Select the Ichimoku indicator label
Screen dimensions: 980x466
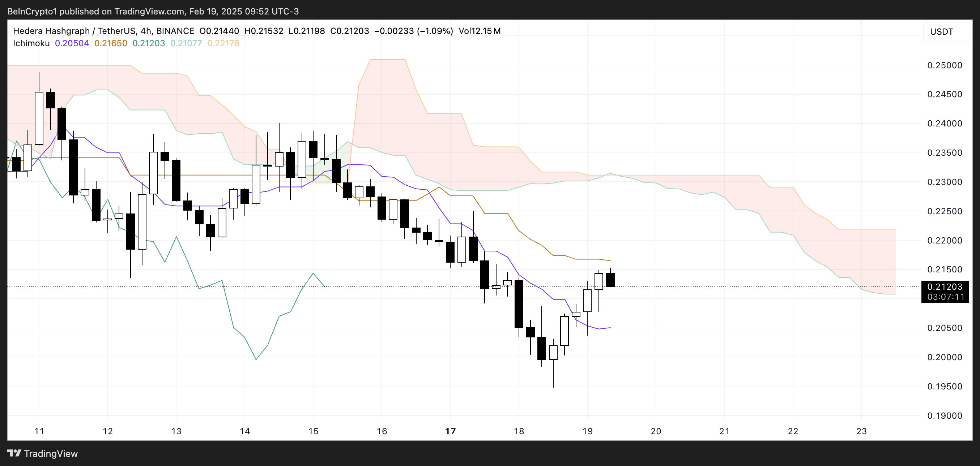coord(31,43)
